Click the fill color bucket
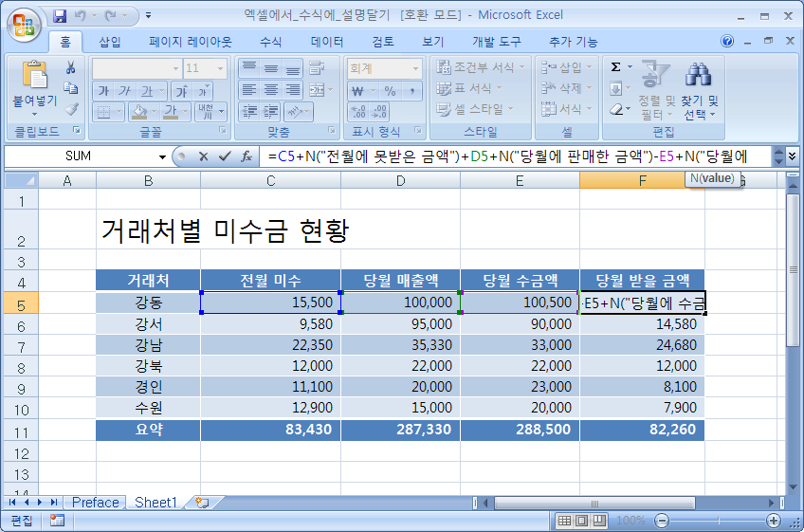Screen dimensions: 804x532 coord(138,111)
